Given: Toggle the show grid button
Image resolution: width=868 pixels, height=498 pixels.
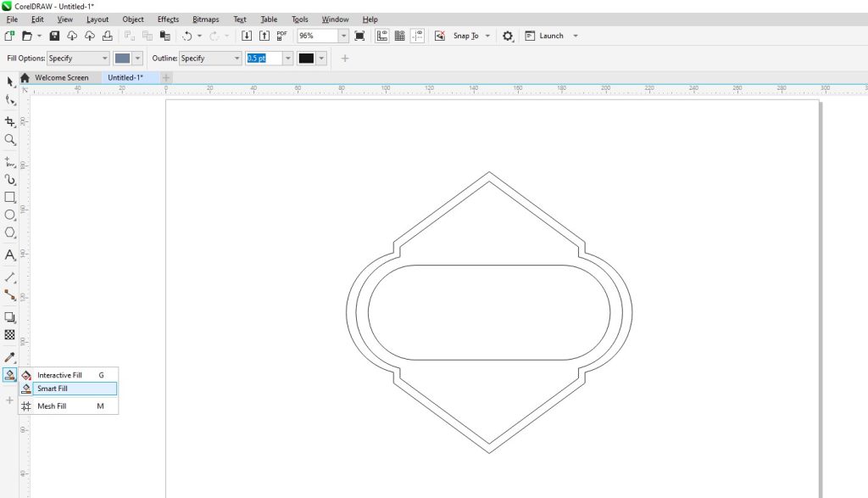Looking at the screenshot, I should [400, 36].
